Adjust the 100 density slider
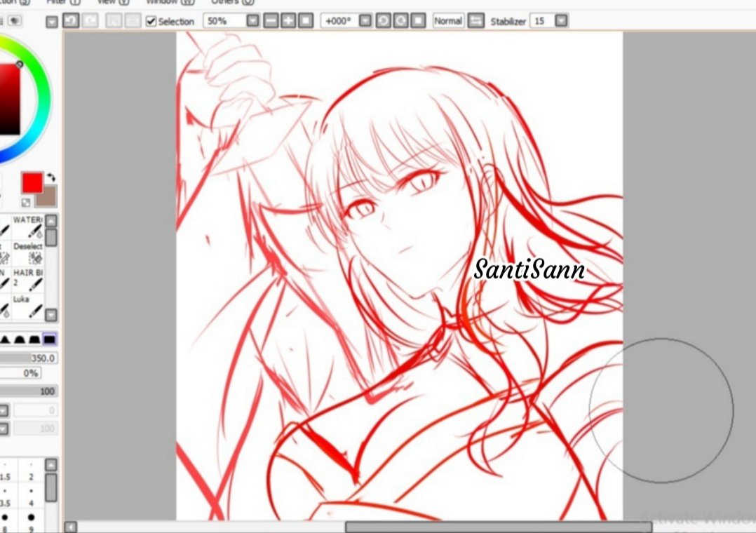This screenshot has width=756, height=533. click(29, 391)
